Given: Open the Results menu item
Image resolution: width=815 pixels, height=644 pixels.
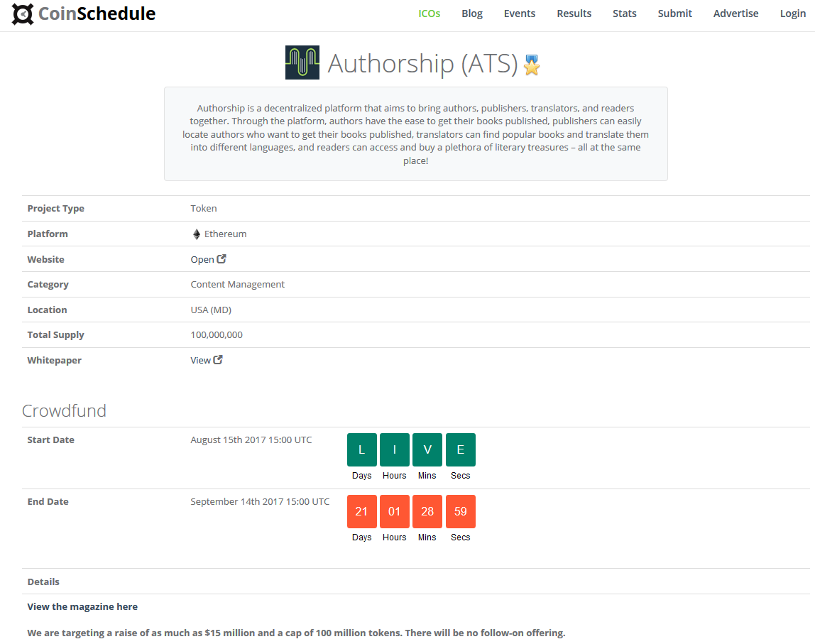Looking at the screenshot, I should click(574, 13).
